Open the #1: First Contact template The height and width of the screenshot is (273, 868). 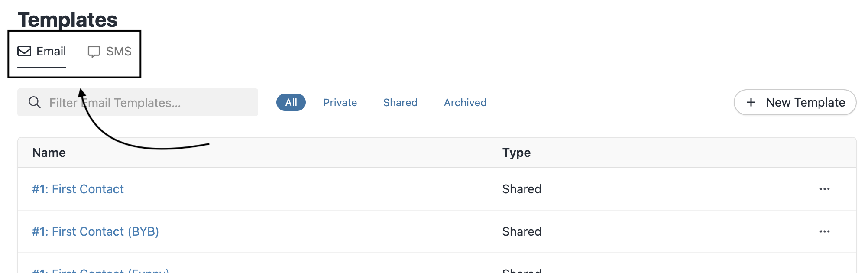click(78, 189)
